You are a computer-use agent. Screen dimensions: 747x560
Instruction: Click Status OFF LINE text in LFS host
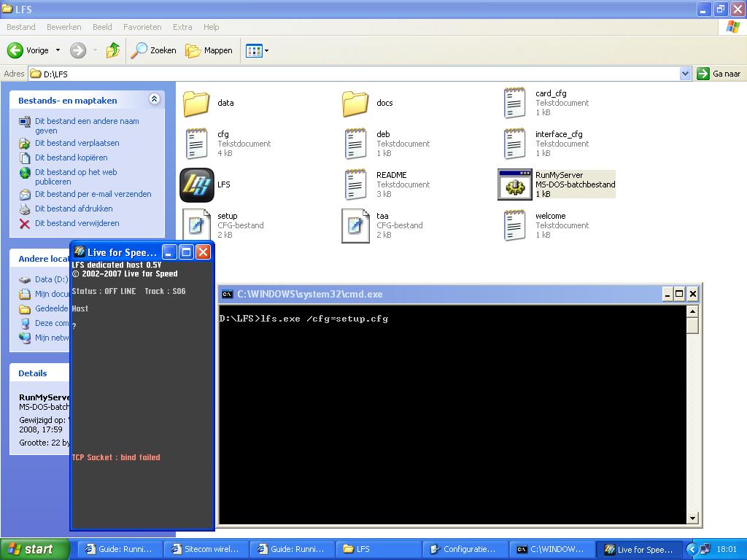(x=104, y=291)
